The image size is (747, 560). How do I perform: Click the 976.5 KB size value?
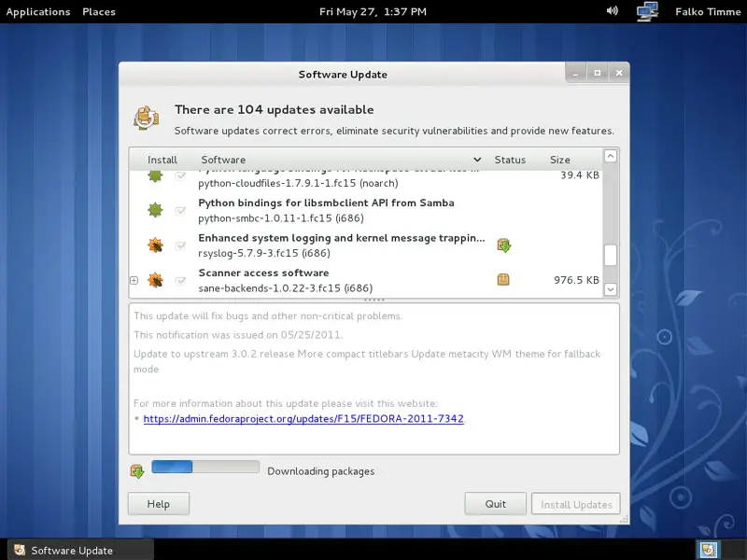tap(576, 280)
